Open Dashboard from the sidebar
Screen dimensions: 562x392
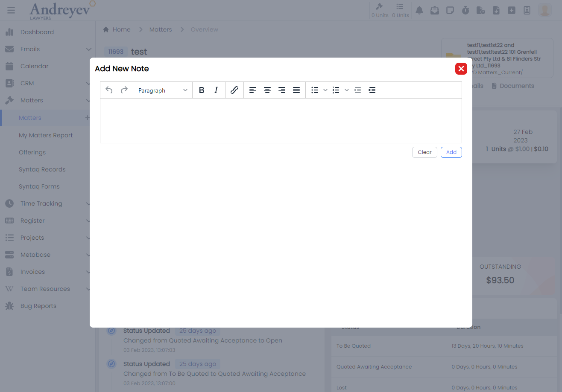pos(37,32)
